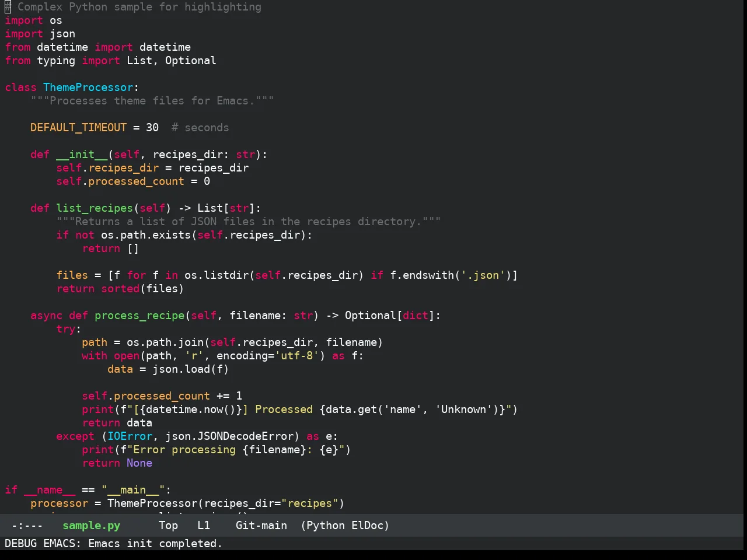Click the 'try:' keyword

point(69,329)
